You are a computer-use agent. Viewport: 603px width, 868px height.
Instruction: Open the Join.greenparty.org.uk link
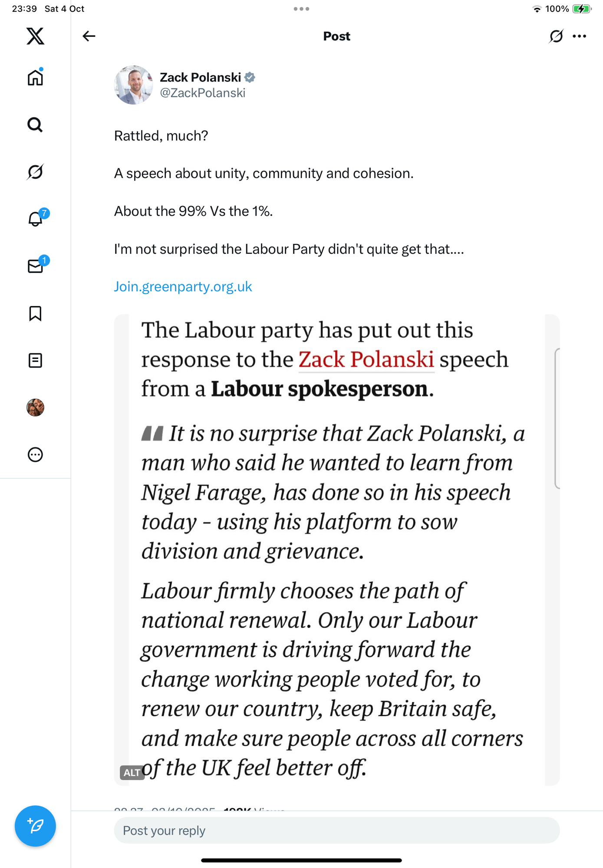[183, 286]
